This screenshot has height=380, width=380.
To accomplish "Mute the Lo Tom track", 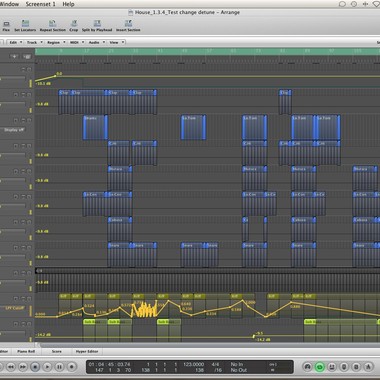I will point(24,120).
